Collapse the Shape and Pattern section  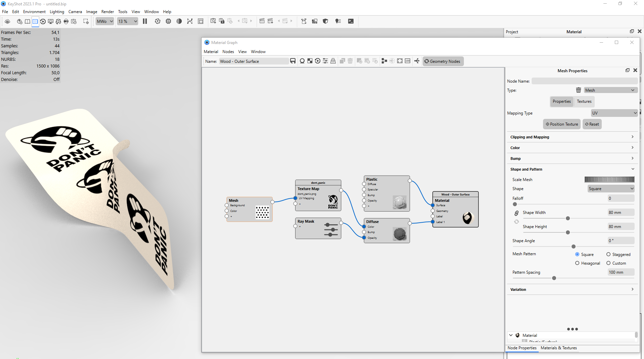(x=572, y=169)
